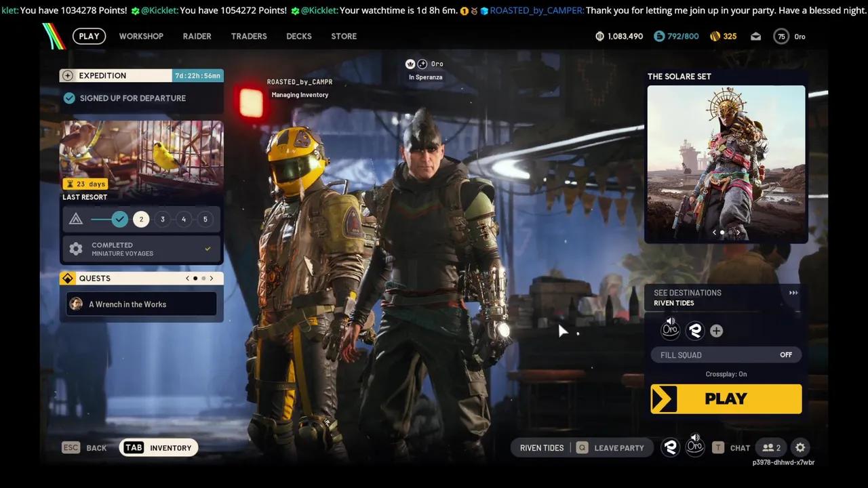Open the Workshop tab
The height and width of the screenshot is (488, 868).
141,37
